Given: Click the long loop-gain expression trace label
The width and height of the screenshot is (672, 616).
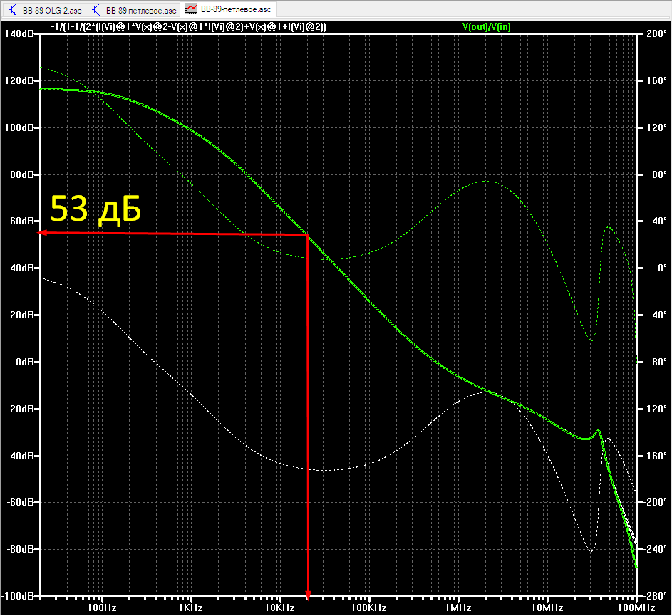Looking at the screenshot, I should pyautogui.click(x=188, y=26).
